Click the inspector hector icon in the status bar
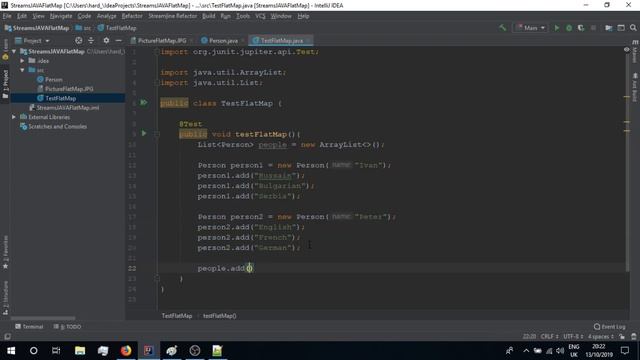 pyautogui.click(x=633, y=337)
